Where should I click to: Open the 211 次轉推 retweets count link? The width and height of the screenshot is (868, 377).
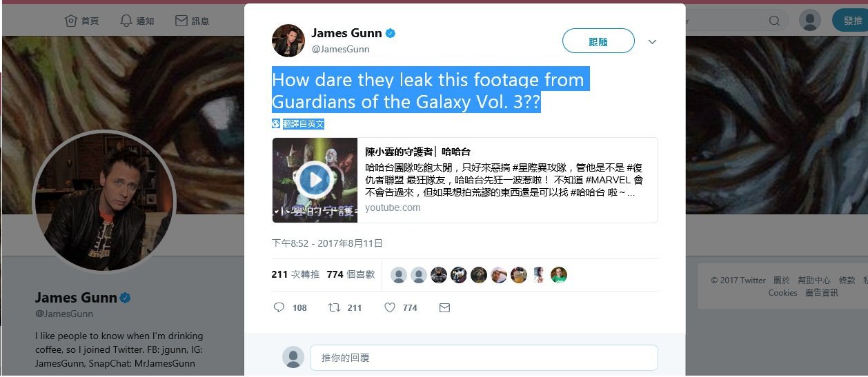(295, 274)
